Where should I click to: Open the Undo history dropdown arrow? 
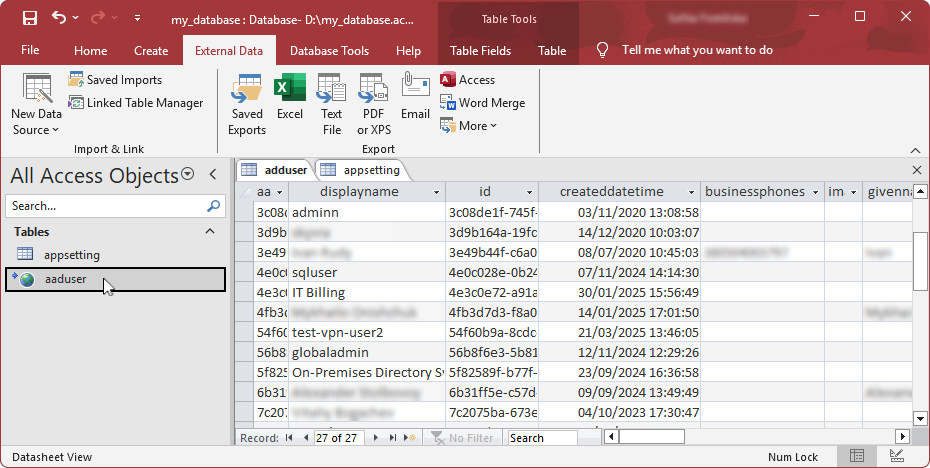(76, 18)
